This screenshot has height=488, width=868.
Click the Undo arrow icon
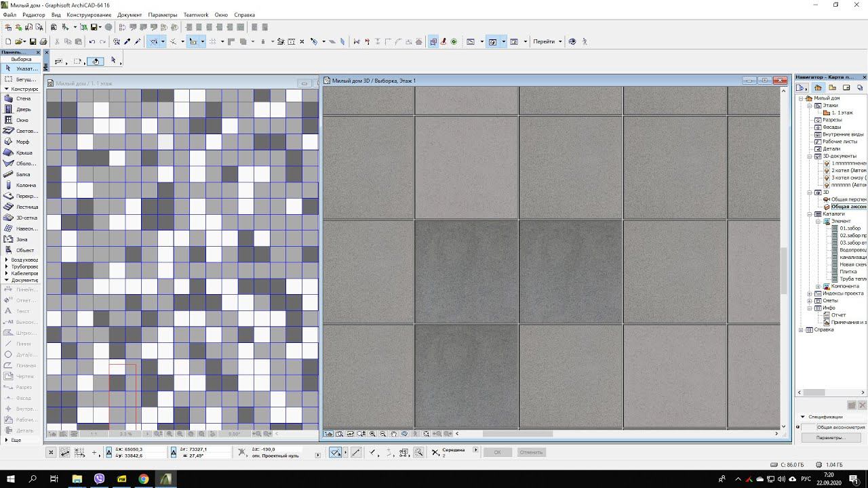(92, 42)
